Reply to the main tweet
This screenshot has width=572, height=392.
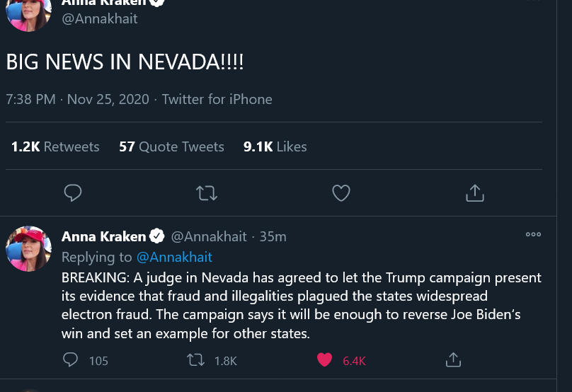73,192
